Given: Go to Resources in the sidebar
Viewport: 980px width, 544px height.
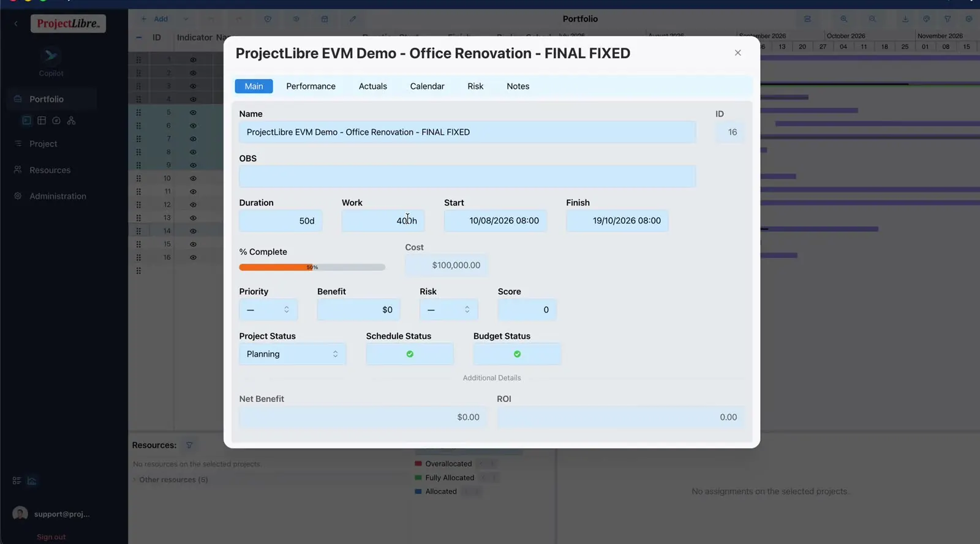Looking at the screenshot, I should click(50, 170).
